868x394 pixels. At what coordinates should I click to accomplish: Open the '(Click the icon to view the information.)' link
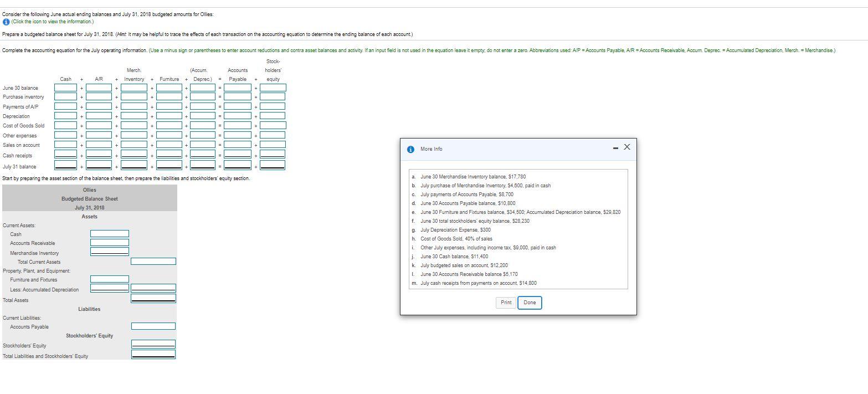[53, 22]
